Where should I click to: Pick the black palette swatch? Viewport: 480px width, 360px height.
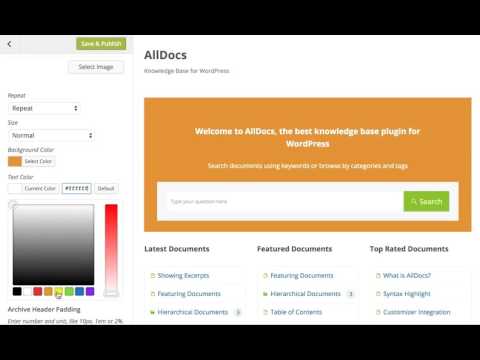pos(17,291)
